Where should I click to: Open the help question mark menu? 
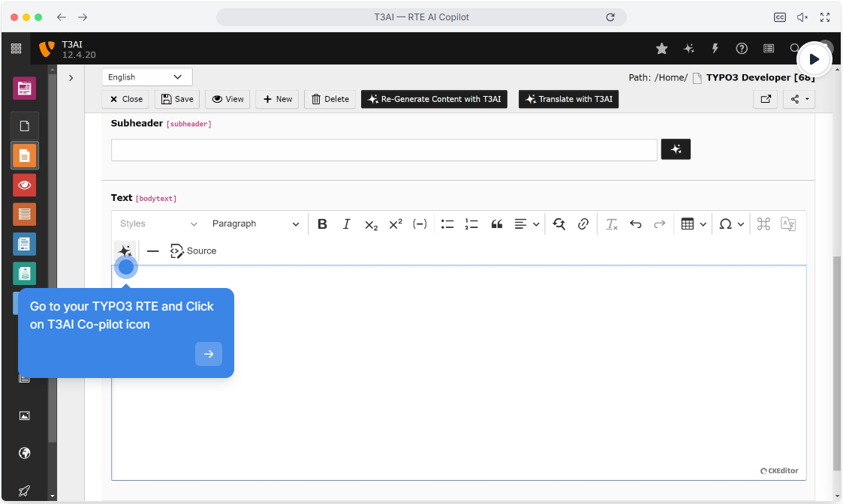point(742,49)
